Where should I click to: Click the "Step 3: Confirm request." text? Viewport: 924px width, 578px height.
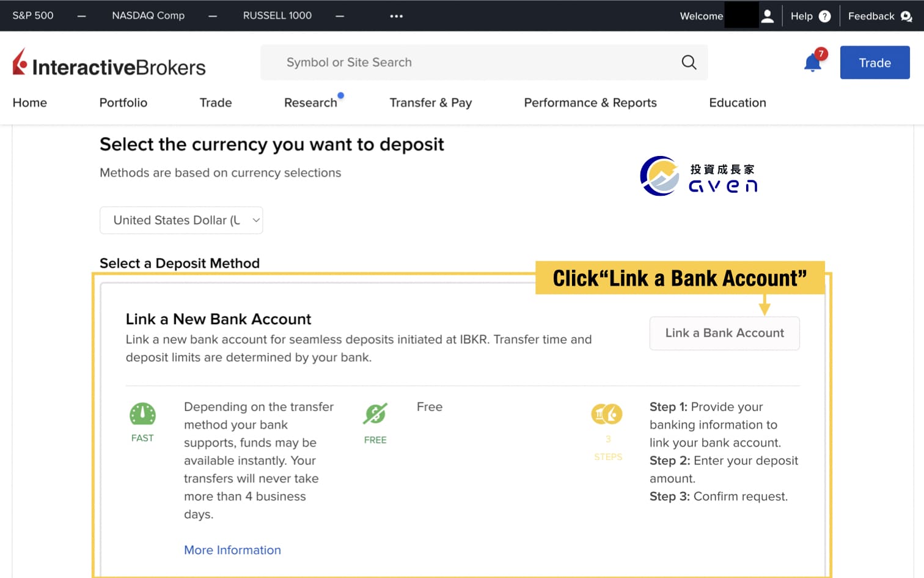[719, 497]
